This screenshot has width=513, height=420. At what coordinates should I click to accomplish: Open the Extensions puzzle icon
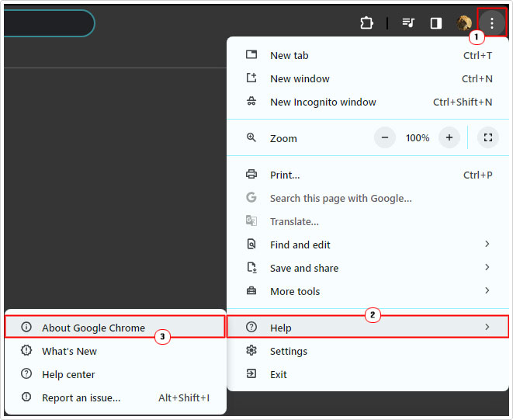(x=366, y=23)
